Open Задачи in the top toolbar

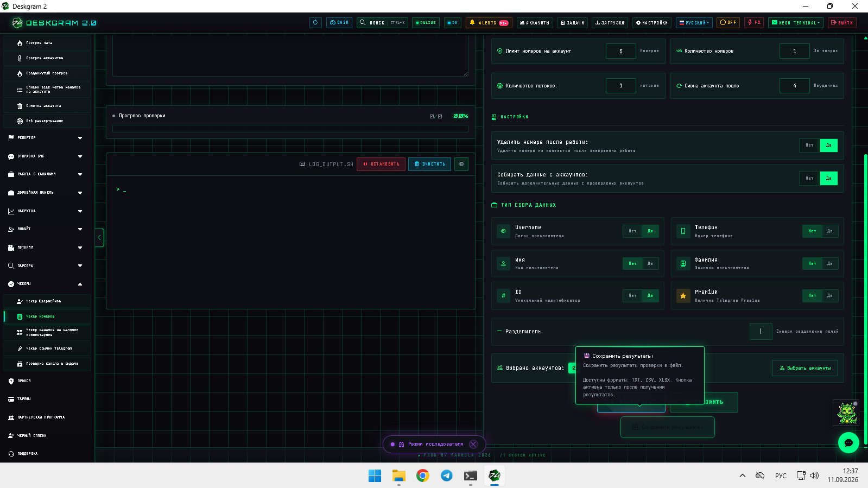[572, 23]
